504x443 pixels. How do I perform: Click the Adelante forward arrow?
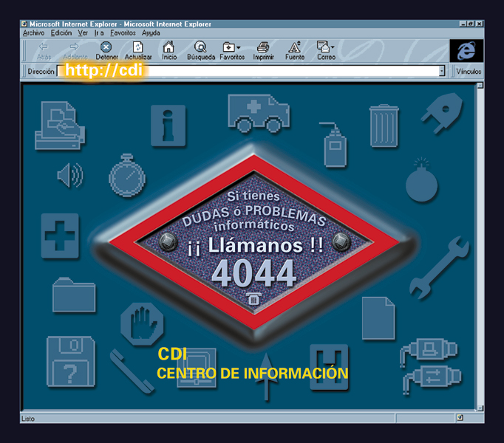(x=75, y=50)
